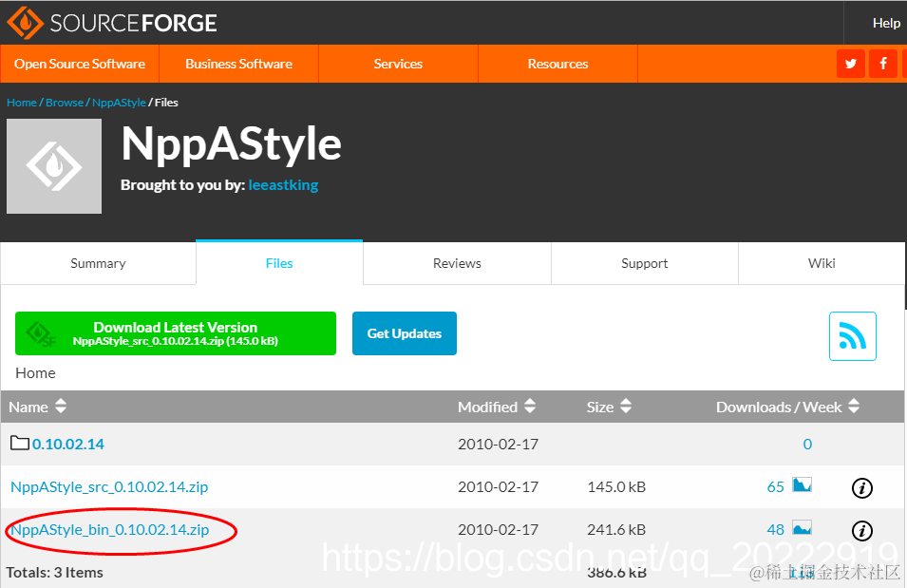
Task: Open the 0.10.02.14 folder link
Action: pos(68,444)
